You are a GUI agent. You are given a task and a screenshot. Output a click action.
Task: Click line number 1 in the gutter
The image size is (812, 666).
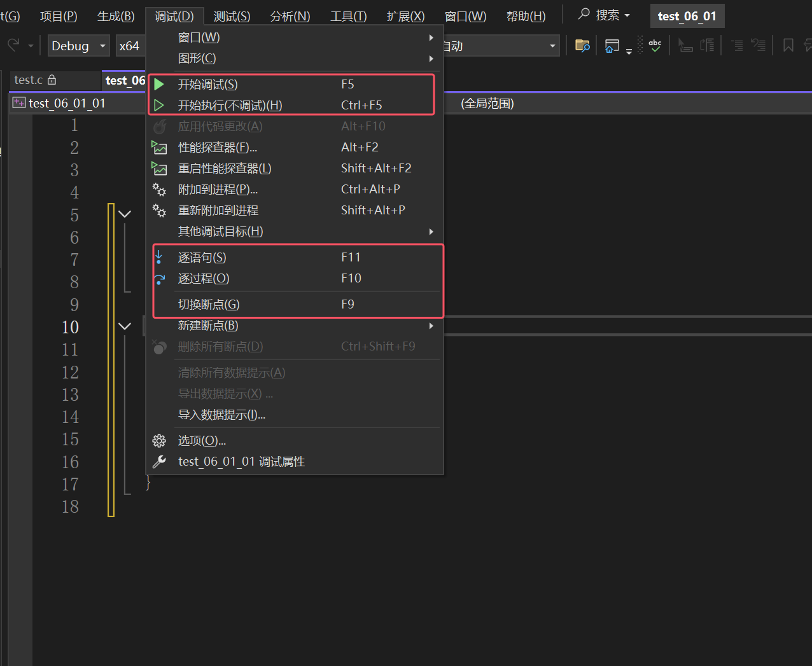(74, 125)
